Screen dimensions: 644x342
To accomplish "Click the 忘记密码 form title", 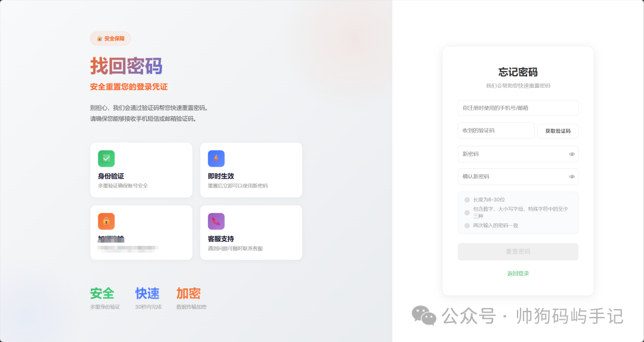I will [518, 72].
